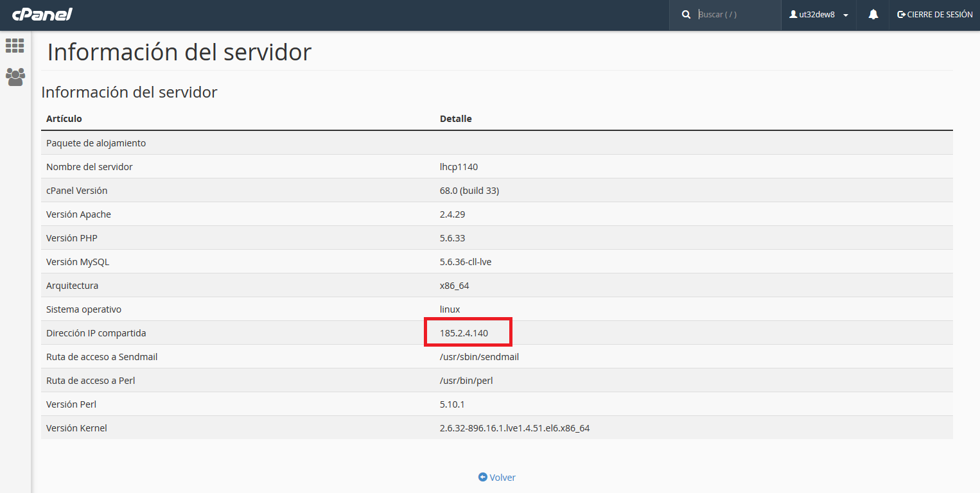This screenshot has width=980, height=493.
Task: Select operating system value linux
Action: click(x=450, y=309)
